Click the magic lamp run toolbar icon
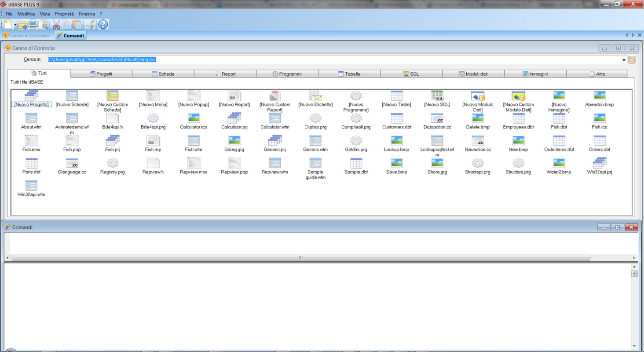The image size is (644, 352). coord(91,25)
